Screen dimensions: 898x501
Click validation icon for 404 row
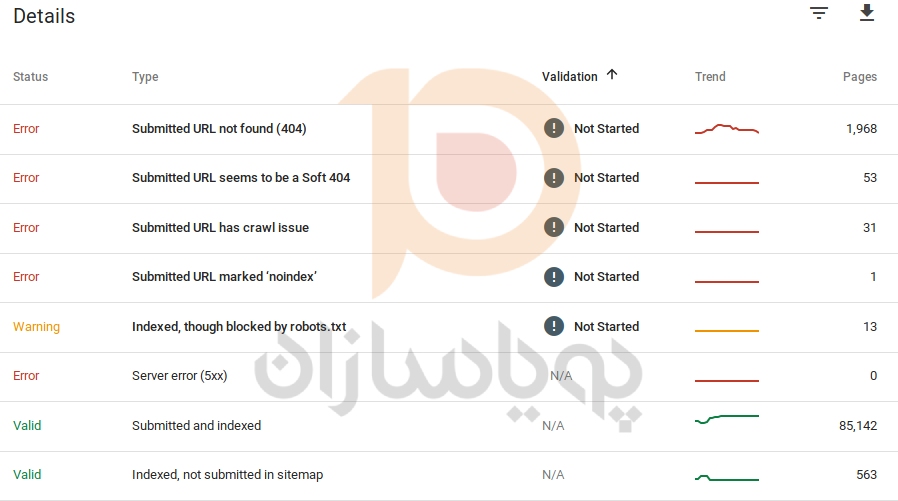(x=554, y=128)
